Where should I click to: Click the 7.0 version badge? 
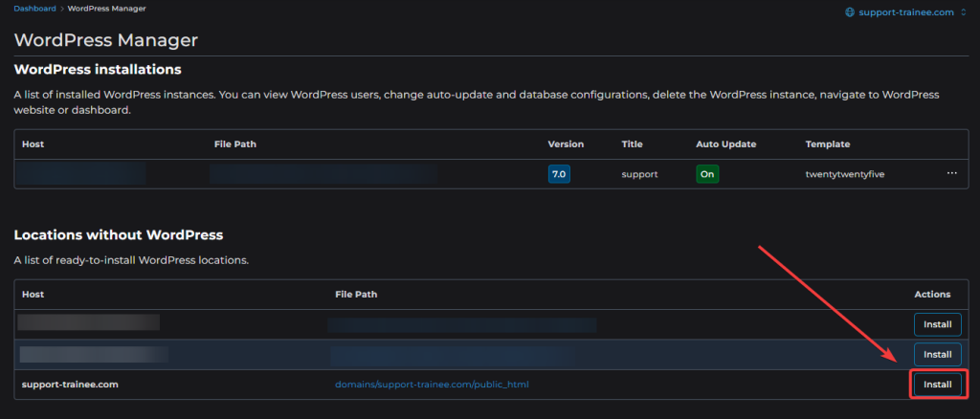pyautogui.click(x=559, y=174)
